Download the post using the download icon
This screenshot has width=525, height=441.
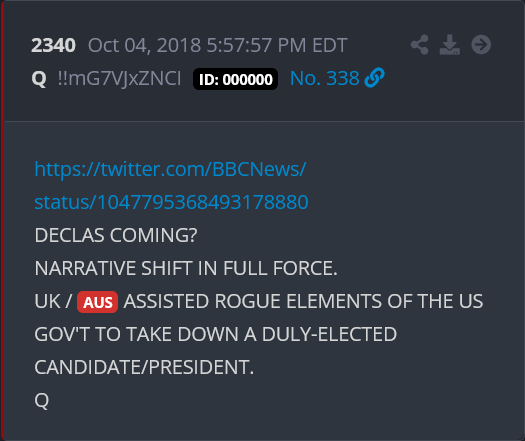pos(450,45)
